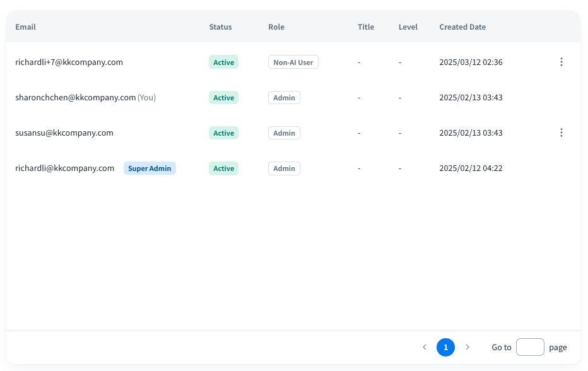The width and height of the screenshot is (588, 371).
Task: Go to the next page arrow
Action: pyautogui.click(x=467, y=347)
